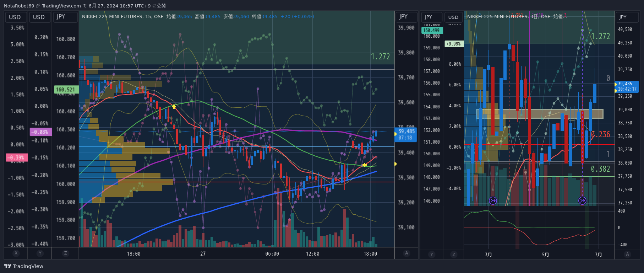Click the Y scale button in right chart

click(x=432, y=254)
